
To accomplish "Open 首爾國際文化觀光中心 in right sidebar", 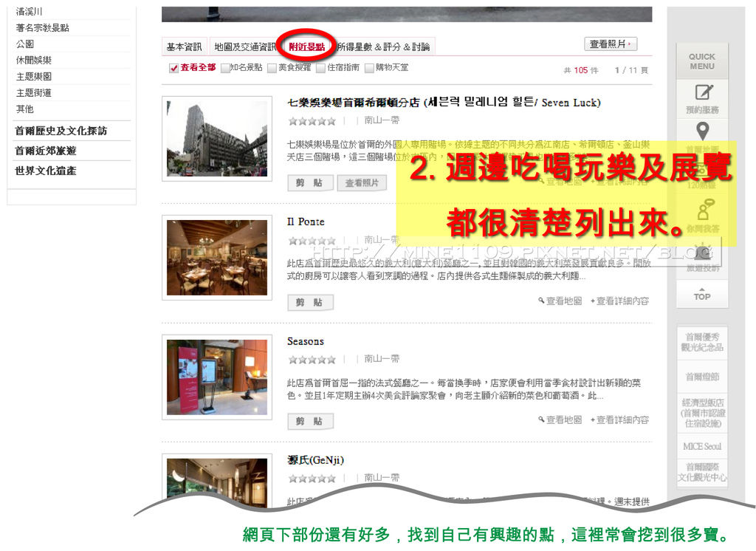I will (x=702, y=473).
